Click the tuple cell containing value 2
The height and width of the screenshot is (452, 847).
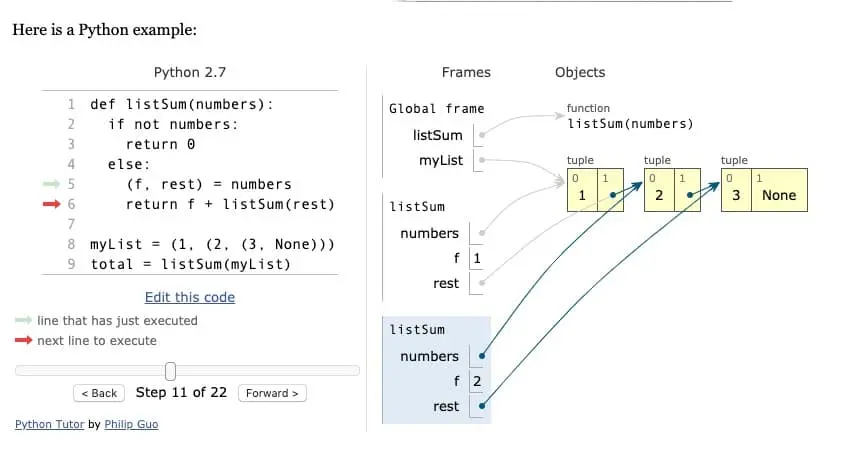click(x=659, y=190)
